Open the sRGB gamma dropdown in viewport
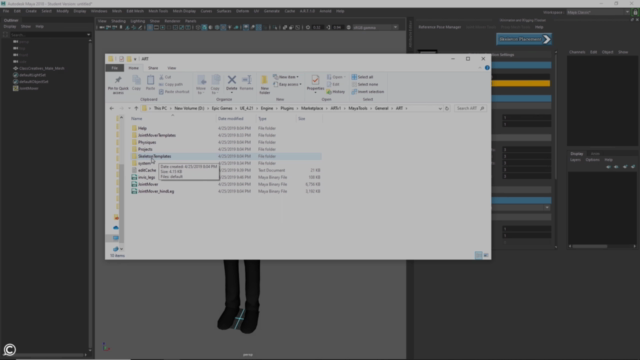The height and width of the screenshot is (360, 640). [376, 27]
